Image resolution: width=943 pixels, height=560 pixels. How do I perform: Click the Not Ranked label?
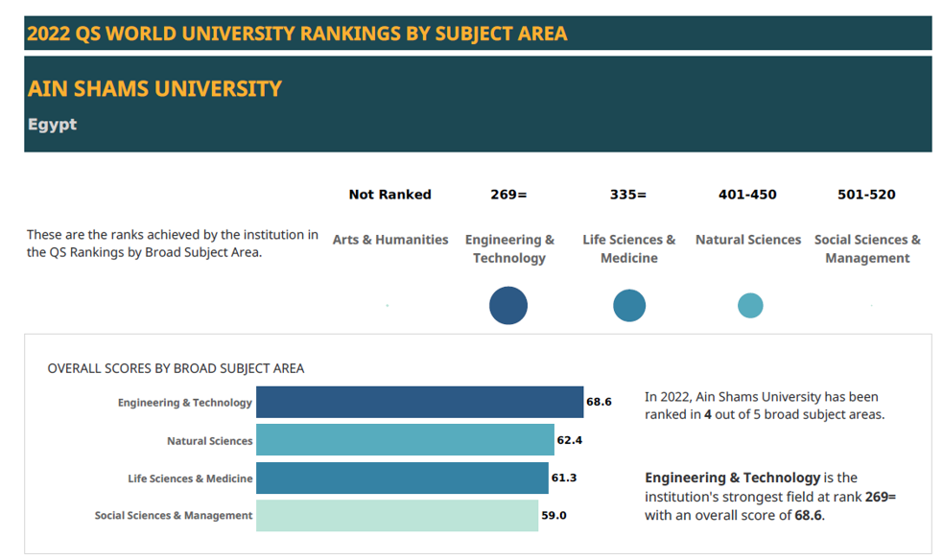[x=390, y=195]
